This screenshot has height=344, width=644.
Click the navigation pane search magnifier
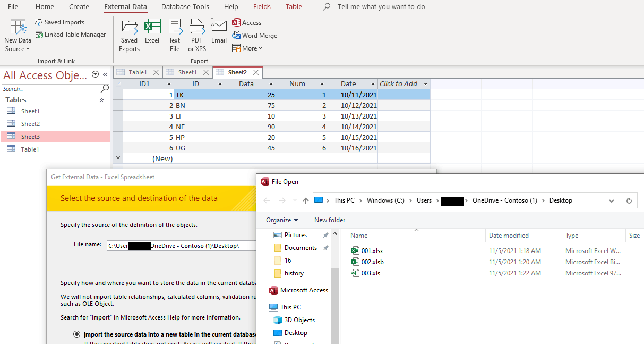pos(105,89)
